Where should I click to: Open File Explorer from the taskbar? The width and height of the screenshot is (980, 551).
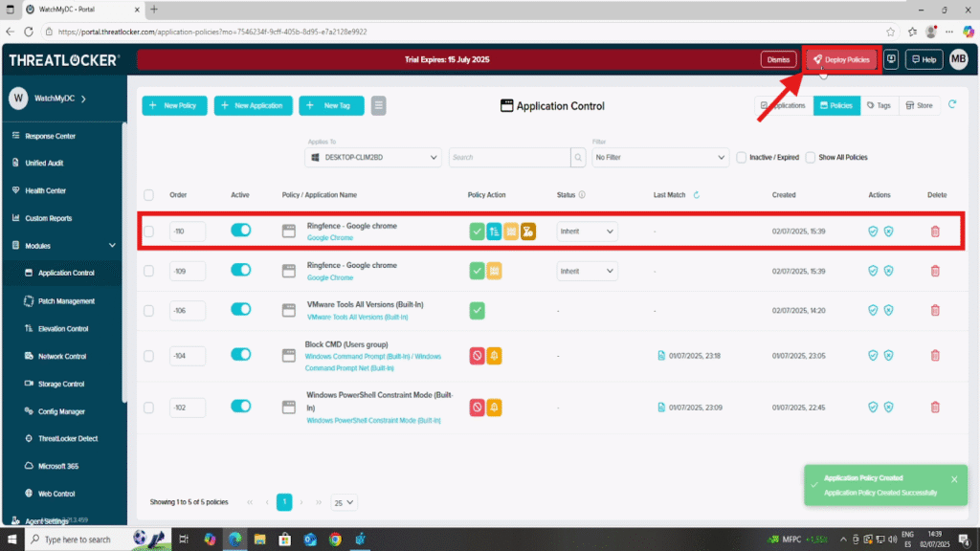[259, 540]
